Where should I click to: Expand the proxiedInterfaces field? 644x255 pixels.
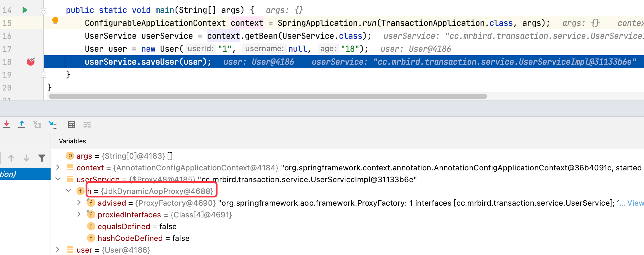point(79,214)
